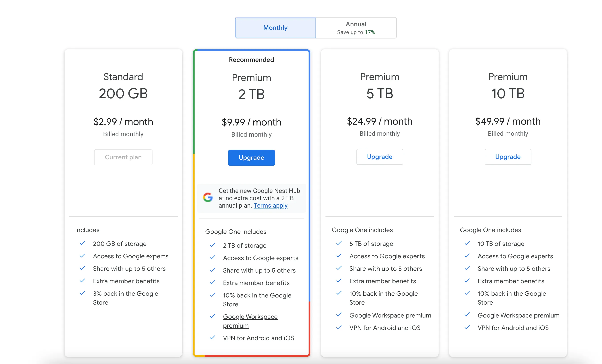This screenshot has width=602, height=364.
Task: Click the $49.99 / month price
Action: (x=508, y=121)
